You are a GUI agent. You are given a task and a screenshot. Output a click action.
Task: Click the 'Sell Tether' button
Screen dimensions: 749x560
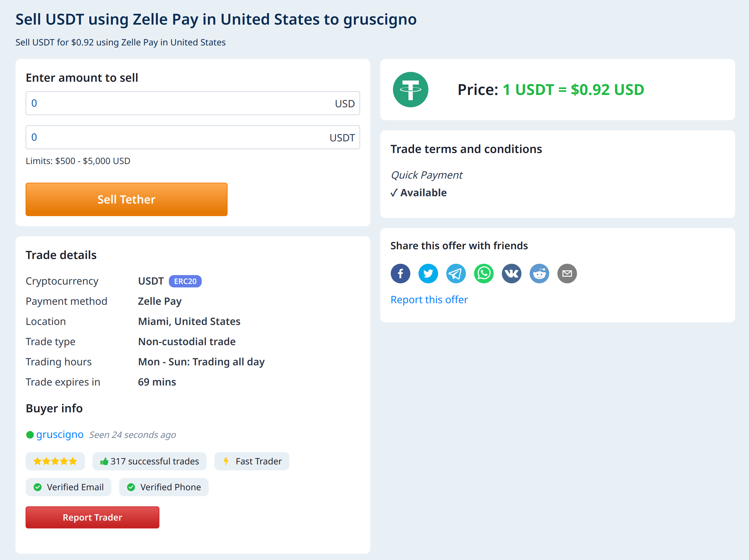coord(127,199)
